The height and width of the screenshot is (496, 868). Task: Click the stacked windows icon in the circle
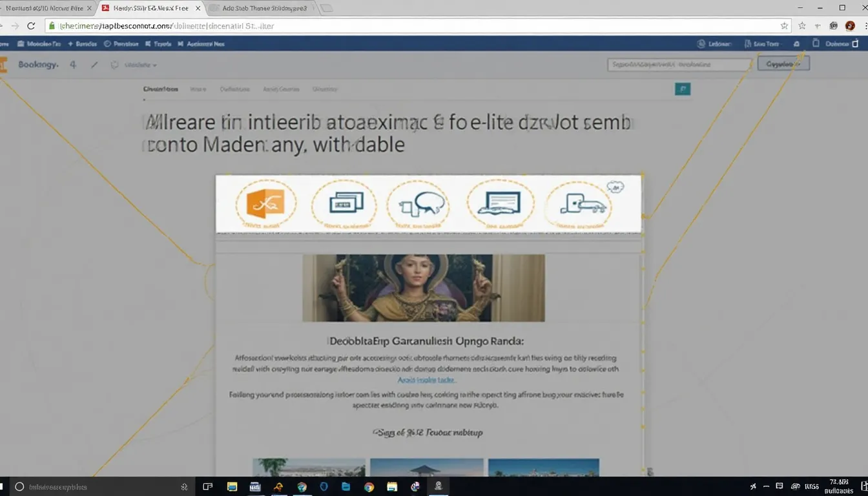(346, 203)
